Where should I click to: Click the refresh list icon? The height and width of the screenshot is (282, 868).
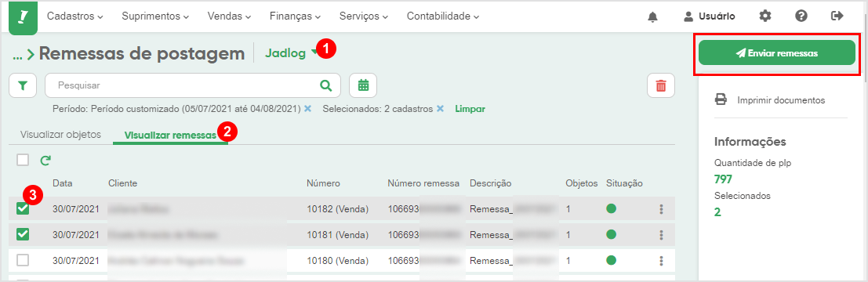[x=45, y=161]
